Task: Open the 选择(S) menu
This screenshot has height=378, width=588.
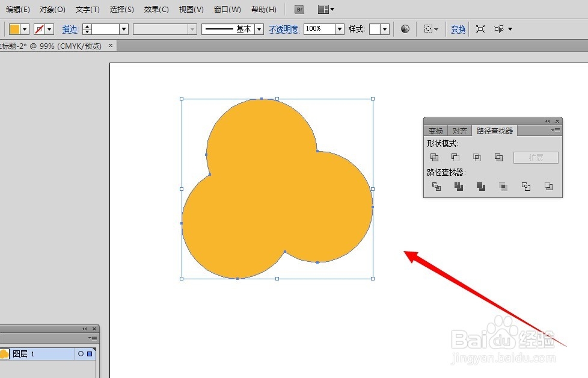Action: [122, 10]
